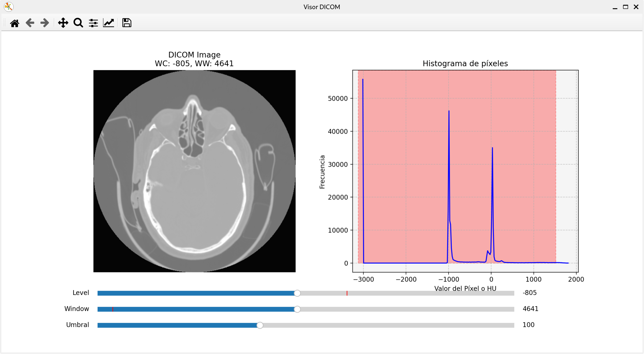Maximize the Visor DICOM window
This screenshot has height=354, width=644.
625,7
